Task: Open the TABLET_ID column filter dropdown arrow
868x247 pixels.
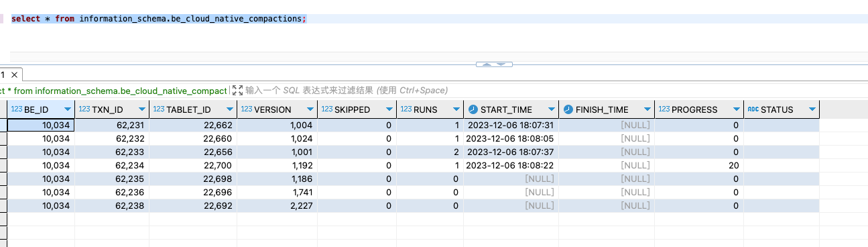Action: click(229, 109)
